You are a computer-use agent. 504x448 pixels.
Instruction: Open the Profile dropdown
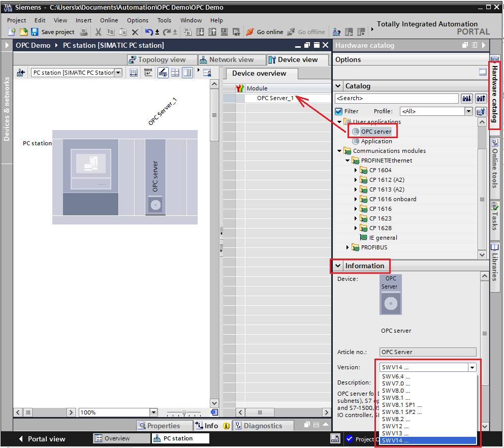(x=468, y=111)
